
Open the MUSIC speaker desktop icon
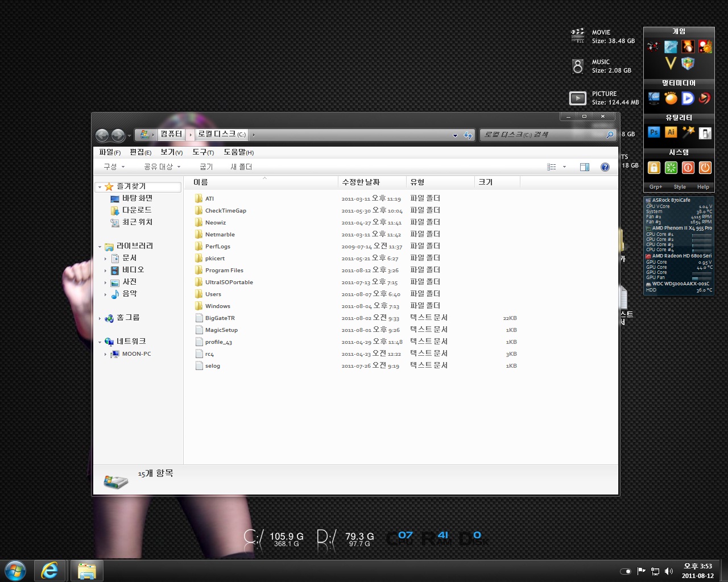[578, 66]
